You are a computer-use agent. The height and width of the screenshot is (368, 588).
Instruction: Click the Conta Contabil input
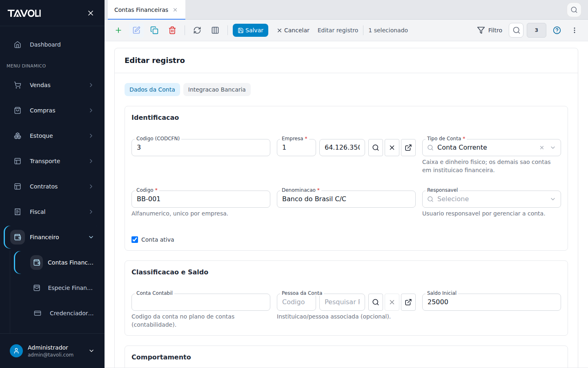pos(201,302)
